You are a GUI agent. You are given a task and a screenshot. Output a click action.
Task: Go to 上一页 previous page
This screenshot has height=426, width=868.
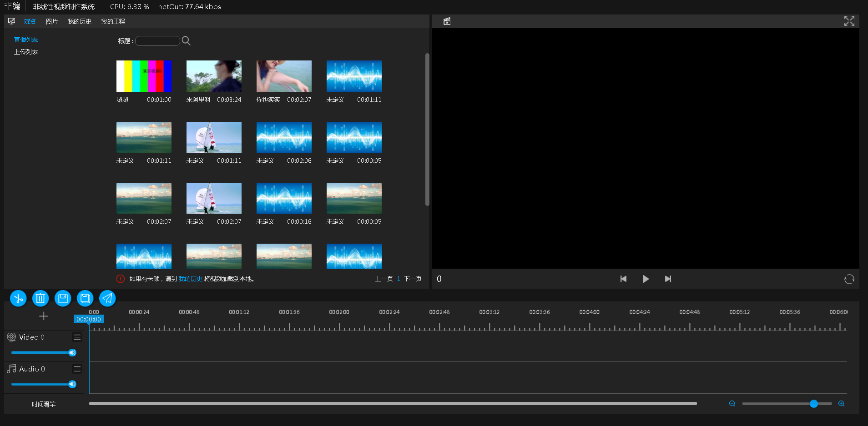(x=384, y=279)
